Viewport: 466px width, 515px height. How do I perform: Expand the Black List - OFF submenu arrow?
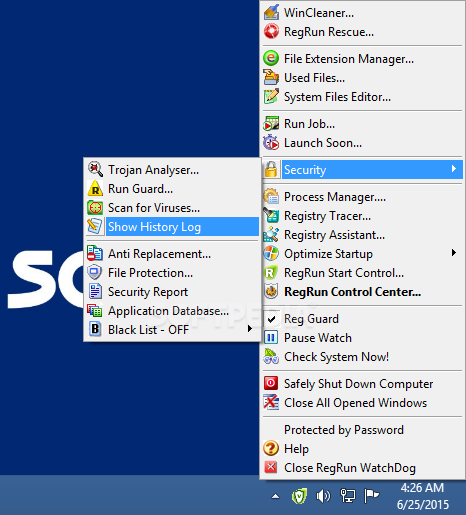[x=250, y=329]
